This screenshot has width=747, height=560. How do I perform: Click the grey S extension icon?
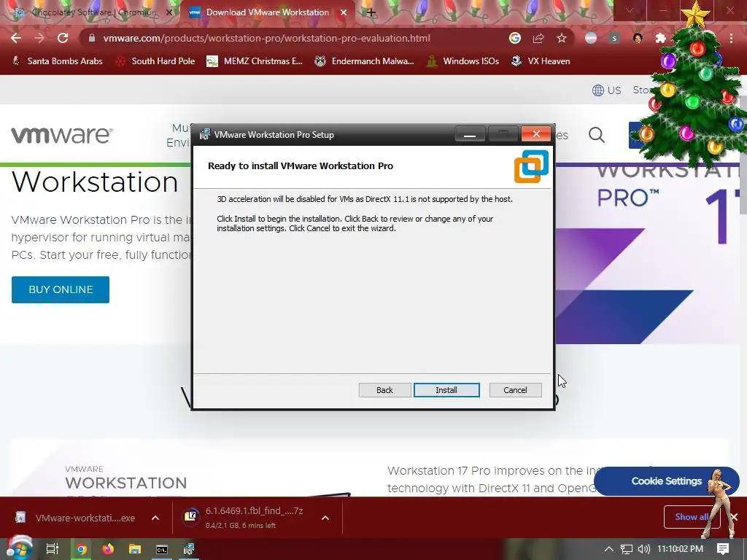tap(614, 38)
